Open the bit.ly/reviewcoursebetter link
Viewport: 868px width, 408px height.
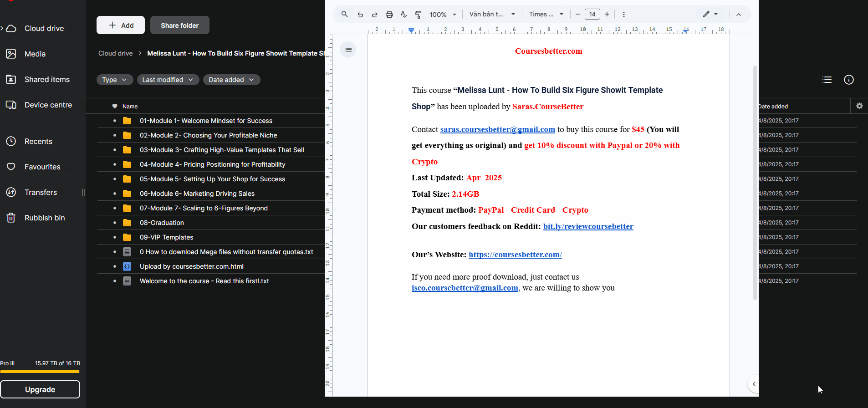[588, 226]
